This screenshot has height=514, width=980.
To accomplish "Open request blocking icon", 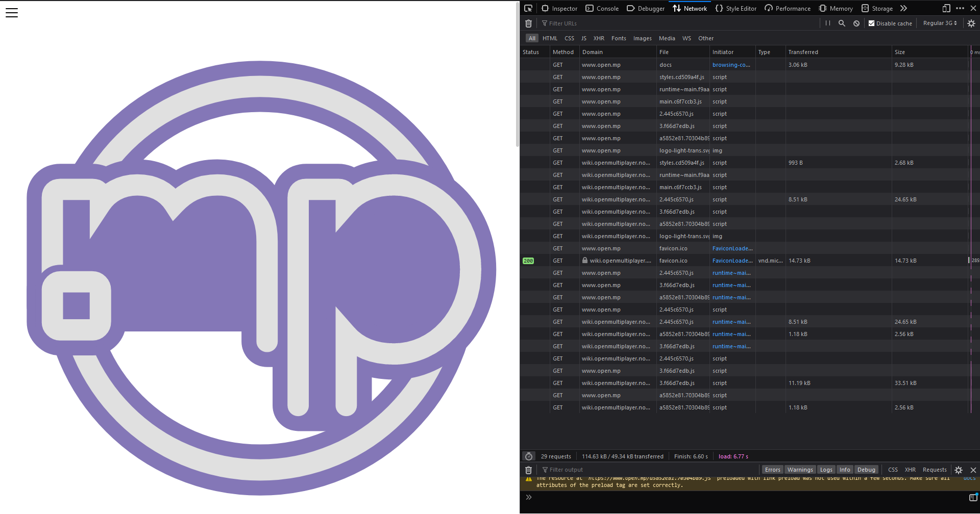I will [856, 23].
